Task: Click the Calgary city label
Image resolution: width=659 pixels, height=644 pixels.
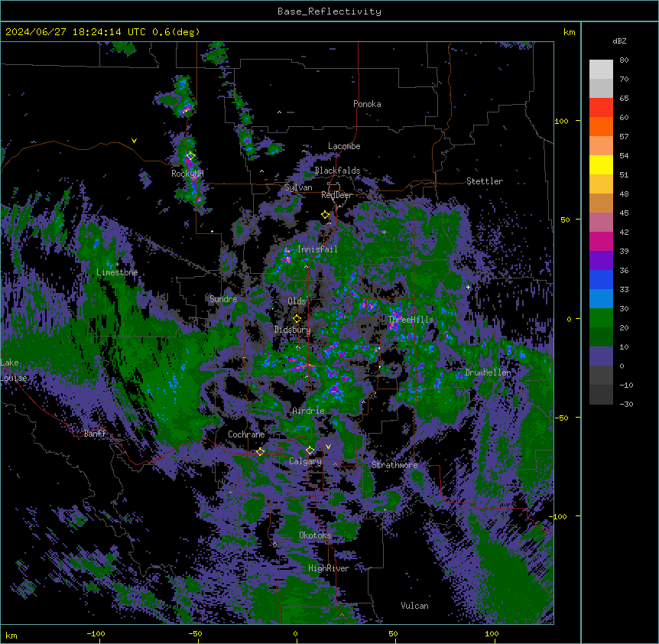Action: [x=306, y=461]
